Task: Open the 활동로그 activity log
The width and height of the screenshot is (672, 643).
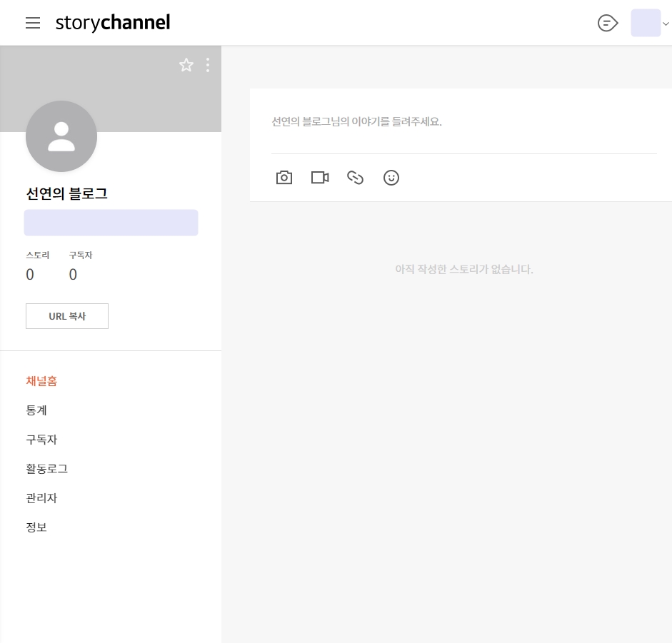Action: click(46, 469)
